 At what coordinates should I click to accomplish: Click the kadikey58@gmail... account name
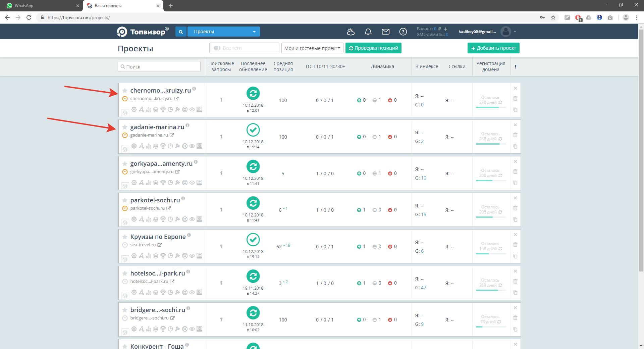(x=477, y=32)
